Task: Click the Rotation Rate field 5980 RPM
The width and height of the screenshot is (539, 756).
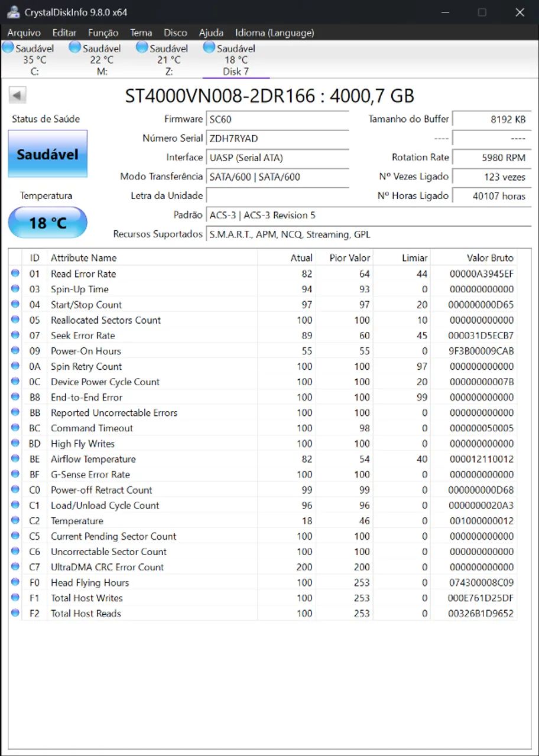Action: point(492,157)
